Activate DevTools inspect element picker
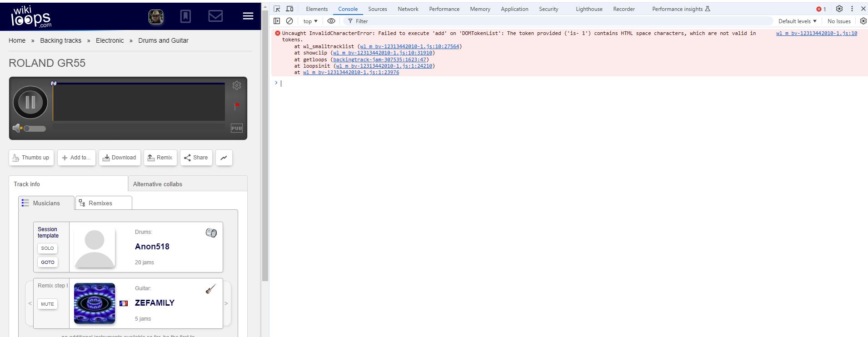This screenshot has width=868, height=337. tap(277, 9)
